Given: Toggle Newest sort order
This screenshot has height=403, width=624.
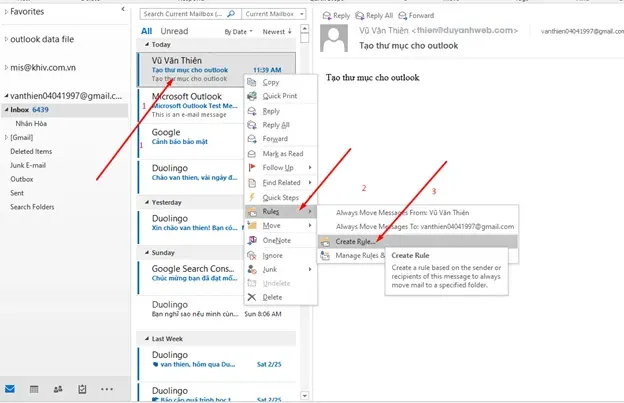Looking at the screenshot, I should click(x=277, y=32).
